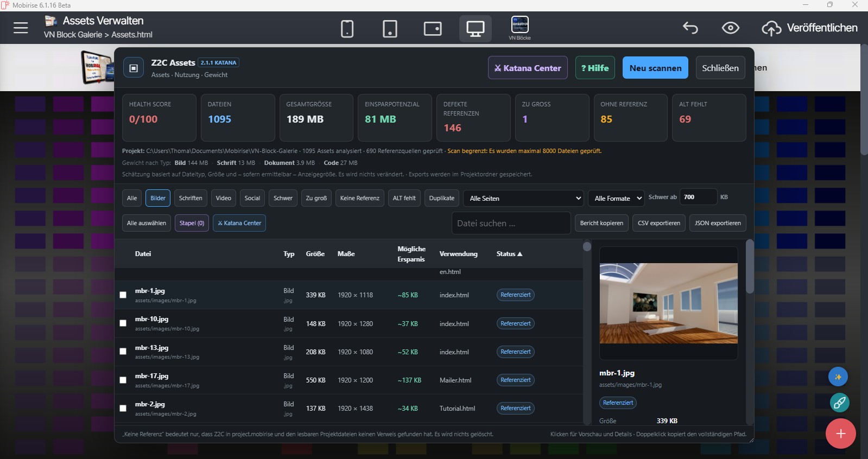868x459 pixels.
Task: Click the undo arrow icon
Action: pos(690,28)
